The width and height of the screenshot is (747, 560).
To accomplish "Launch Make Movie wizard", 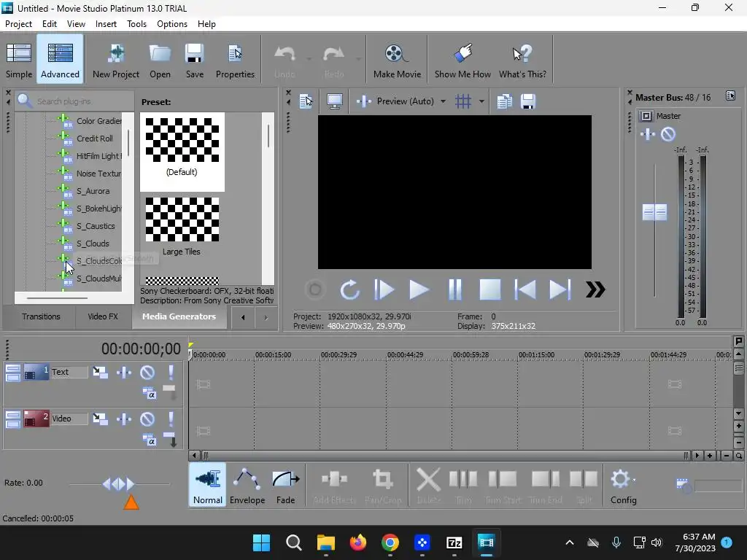I will [397, 60].
